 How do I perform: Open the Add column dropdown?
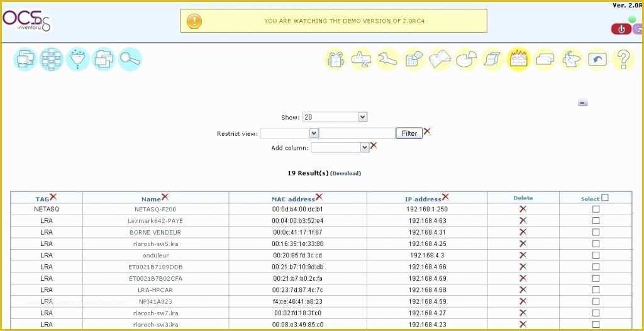coord(340,147)
